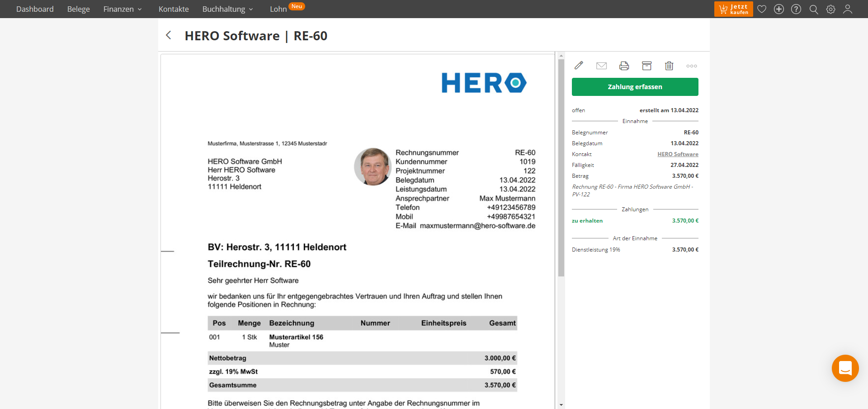
Task: Delete the invoice with trash icon
Action: click(669, 66)
